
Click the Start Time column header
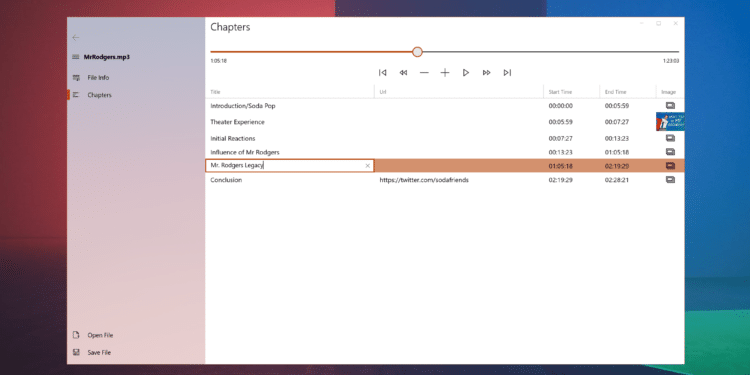pyautogui.click(x=560, y=92)
